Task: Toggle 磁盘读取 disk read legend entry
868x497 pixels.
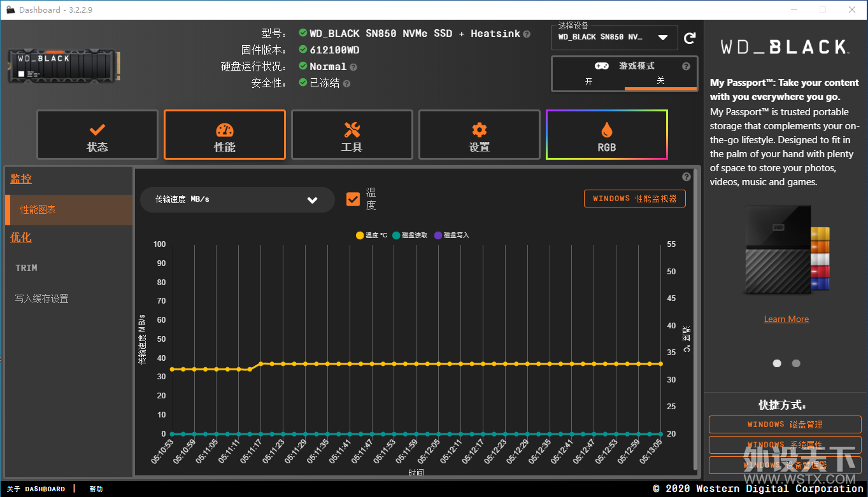Action: pyautogui.click(x=410, y=235)
